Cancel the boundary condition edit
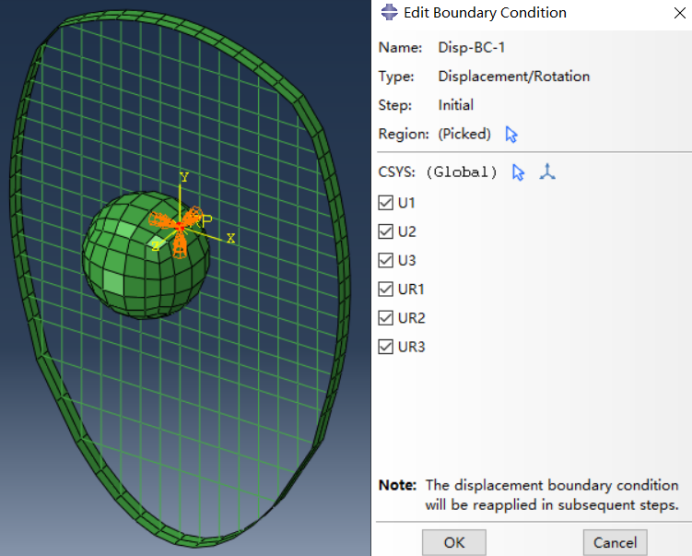The width and height of the screenshot is (692, 556). [614, 542]
